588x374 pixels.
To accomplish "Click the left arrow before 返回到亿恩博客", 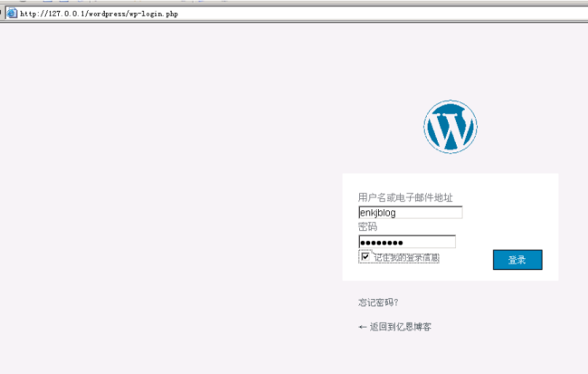I will 363,326.
